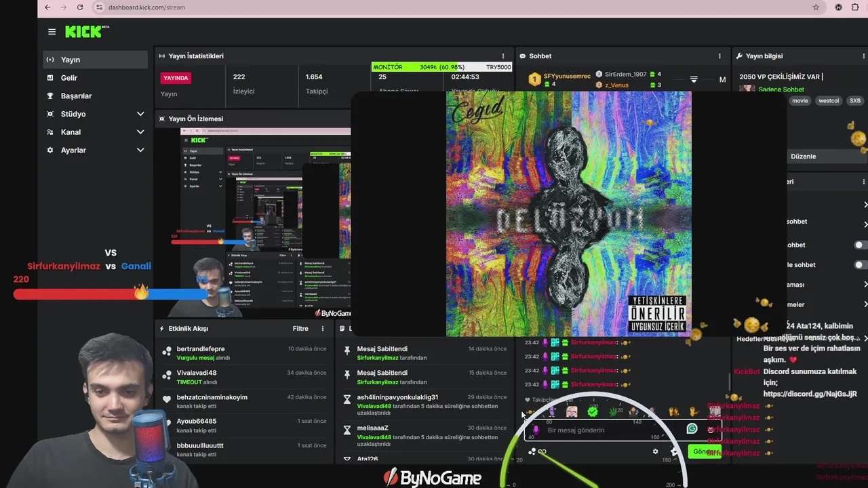Select the Vivalavadi48 TIMEOUT activity row
Screen dimensions: 868x488
[243, 377]
